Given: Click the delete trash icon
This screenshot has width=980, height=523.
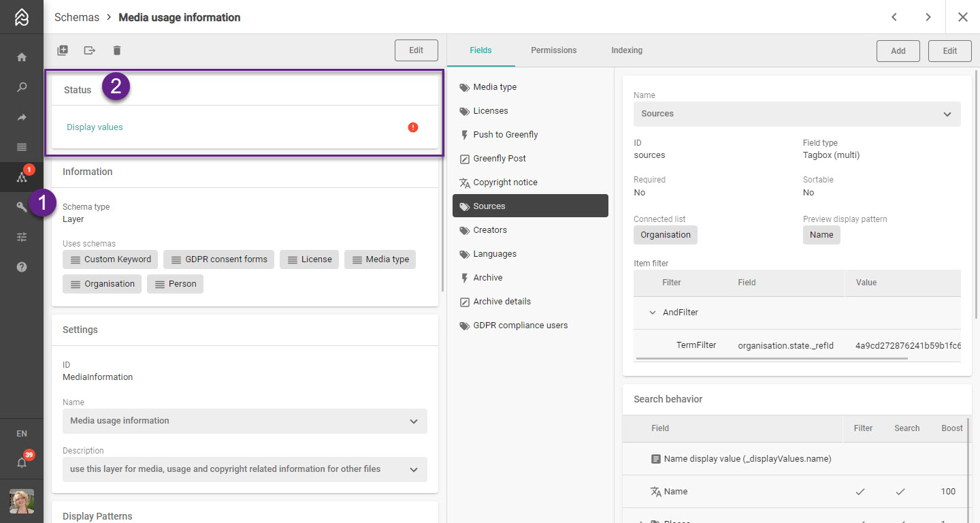Looking at the screenshot, I should [117, 50].
